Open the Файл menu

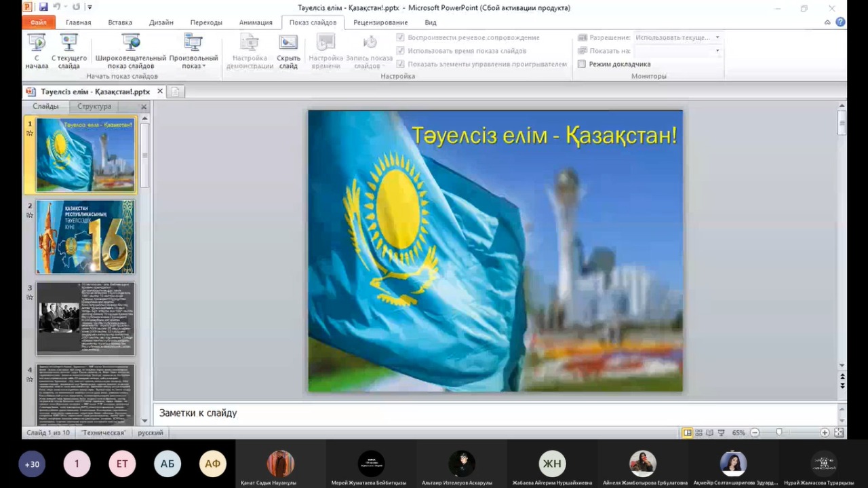[38, 22]
